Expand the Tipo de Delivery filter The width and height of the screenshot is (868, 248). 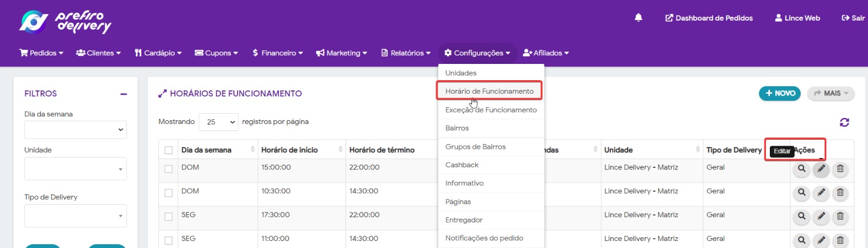pyautogui.click(x=75, y=216)
